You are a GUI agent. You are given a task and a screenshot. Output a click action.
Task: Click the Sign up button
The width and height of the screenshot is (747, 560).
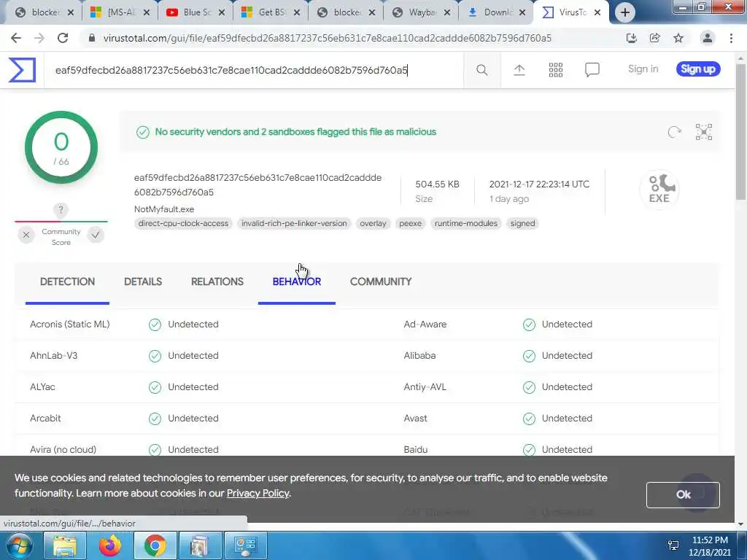pyautogui.click(x=698, y=69)
